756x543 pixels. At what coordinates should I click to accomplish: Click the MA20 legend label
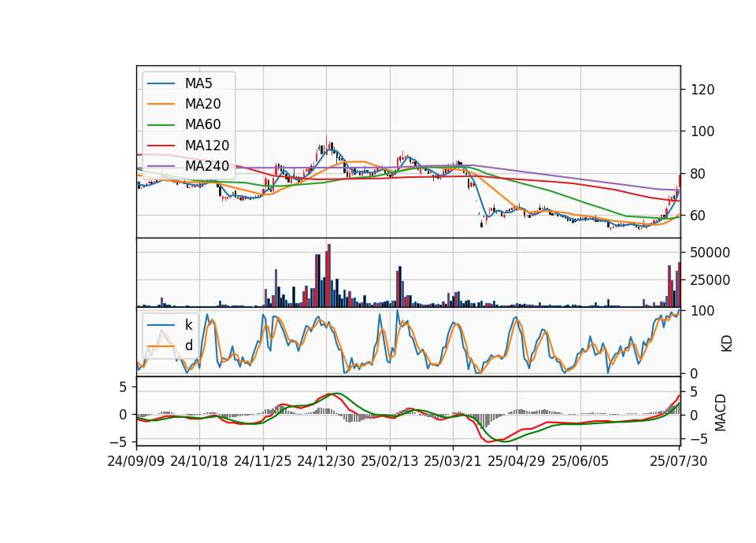(x=202, y=104)
